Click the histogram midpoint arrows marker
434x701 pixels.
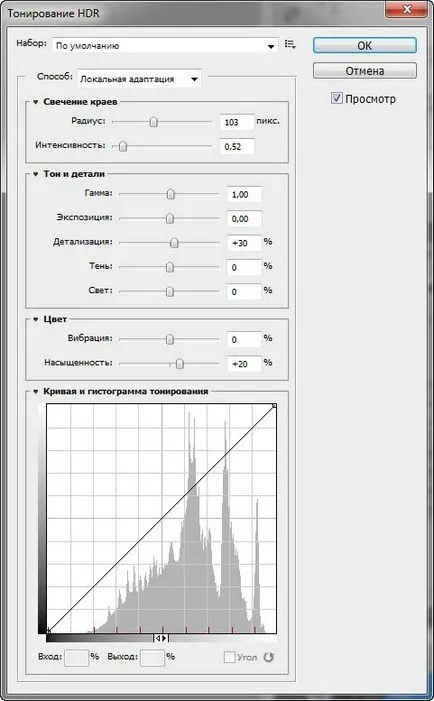(160, 638)
